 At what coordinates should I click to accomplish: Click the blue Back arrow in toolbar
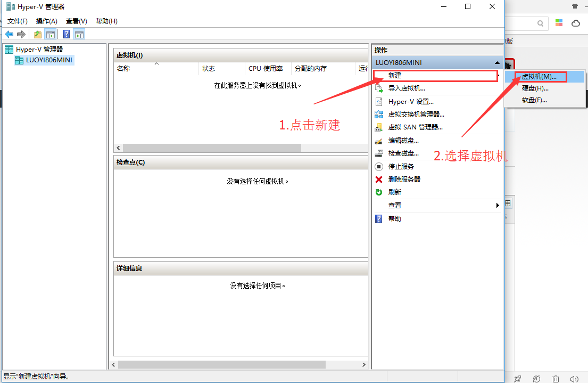[9, 35]
